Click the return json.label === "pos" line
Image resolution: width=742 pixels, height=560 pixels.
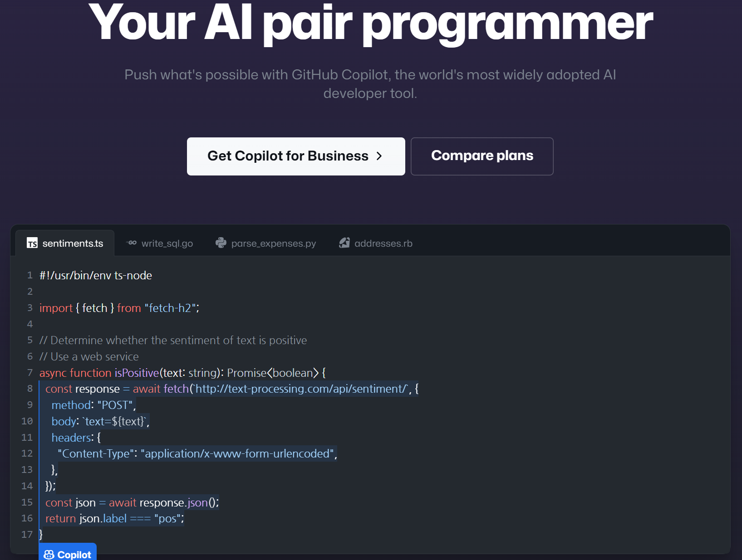click(115, 518)
